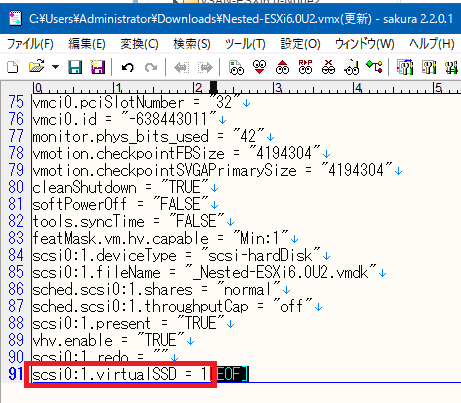Click the redo arrow icon
Screen dimensions: 461x403
(x=151, y=68)
